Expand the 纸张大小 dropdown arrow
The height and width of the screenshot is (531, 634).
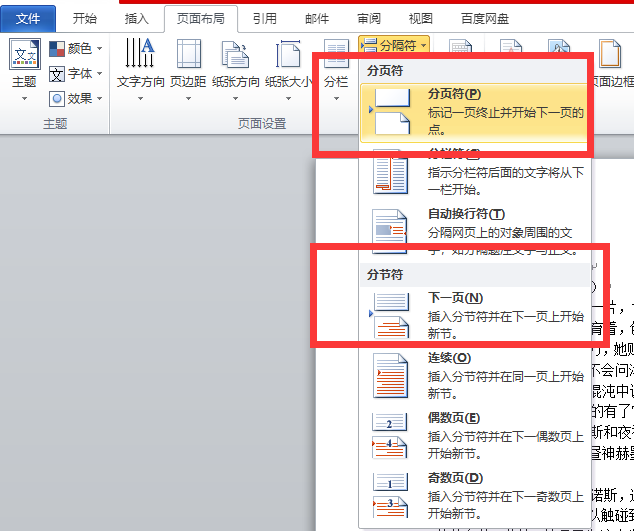point(288,98)
